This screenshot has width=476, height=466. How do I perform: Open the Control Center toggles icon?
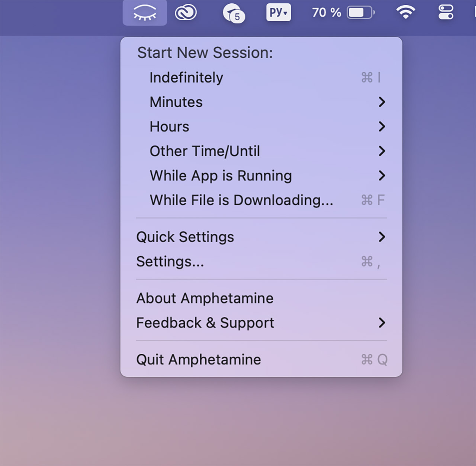point(446,12)
